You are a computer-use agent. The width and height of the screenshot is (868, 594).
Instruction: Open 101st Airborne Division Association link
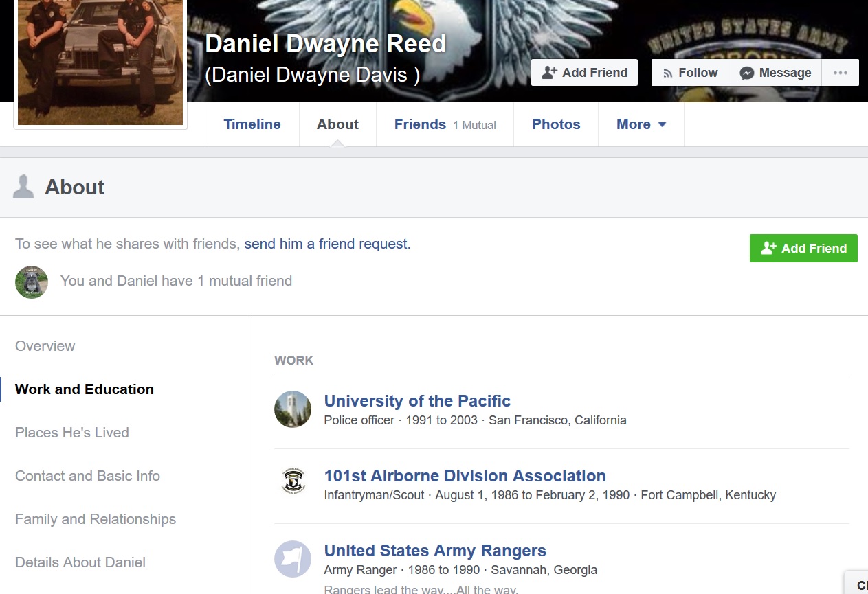pos(465,475)
